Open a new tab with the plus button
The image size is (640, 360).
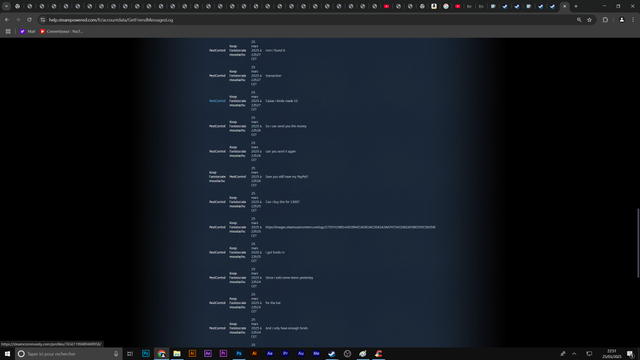[x=576, y=6]
